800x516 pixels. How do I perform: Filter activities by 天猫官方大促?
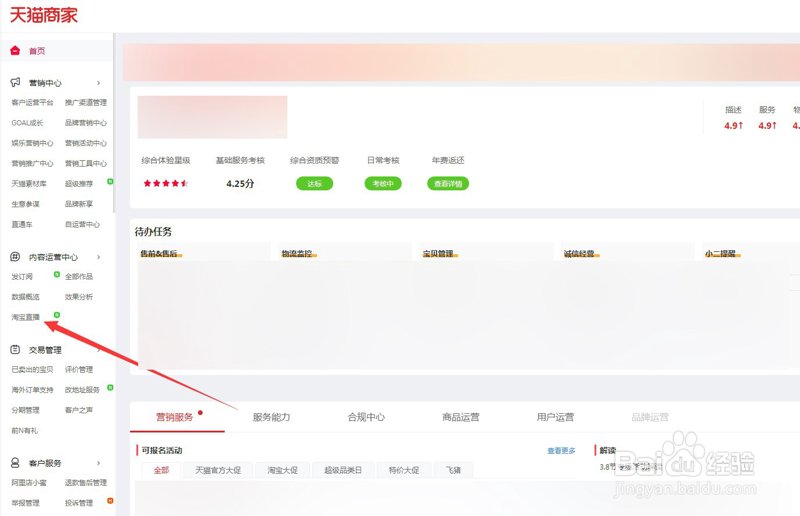click(218, 470)
